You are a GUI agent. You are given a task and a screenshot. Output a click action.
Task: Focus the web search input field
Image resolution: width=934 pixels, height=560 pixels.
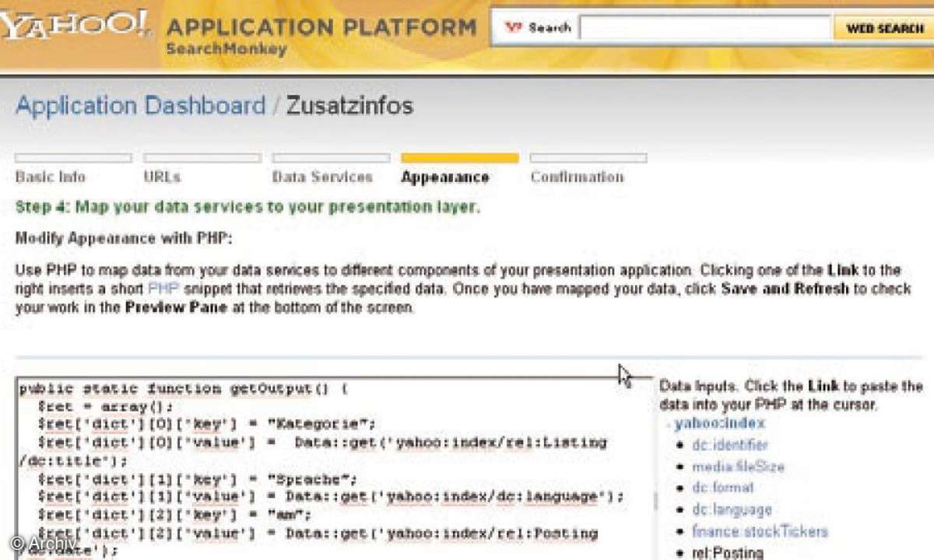click(x=704, y=28)
